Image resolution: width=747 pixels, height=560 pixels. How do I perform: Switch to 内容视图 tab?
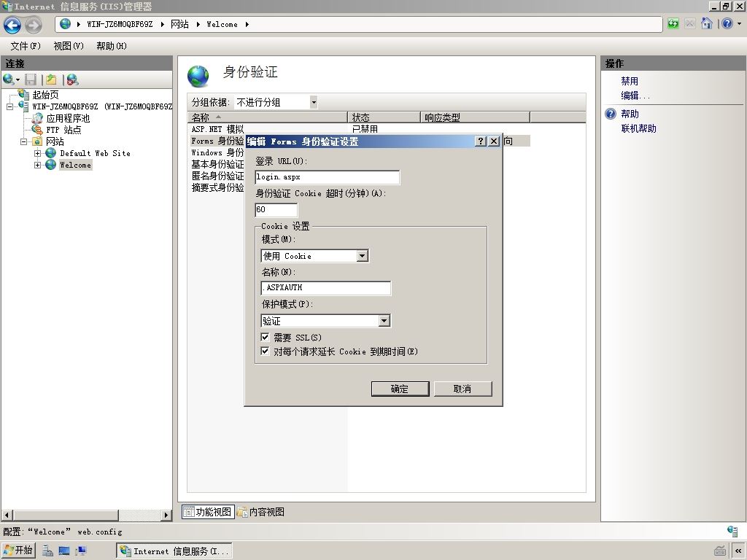click(x=261, y=512)
